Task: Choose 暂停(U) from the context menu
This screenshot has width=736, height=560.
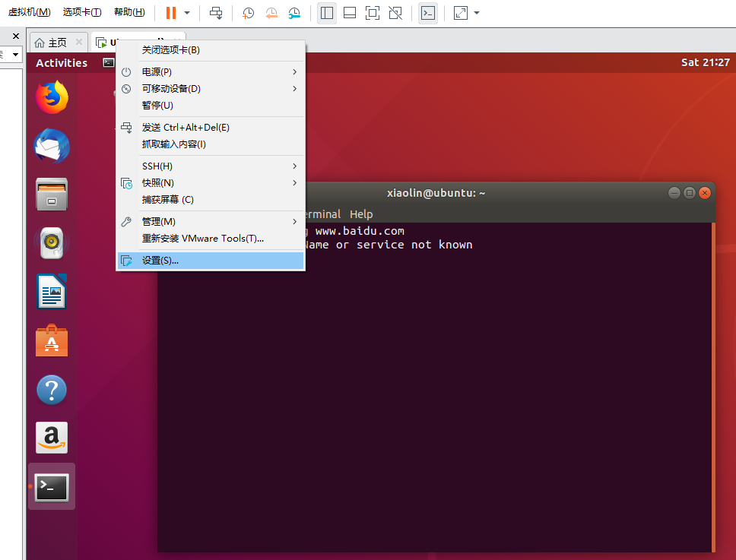Action: pos(211,106)
